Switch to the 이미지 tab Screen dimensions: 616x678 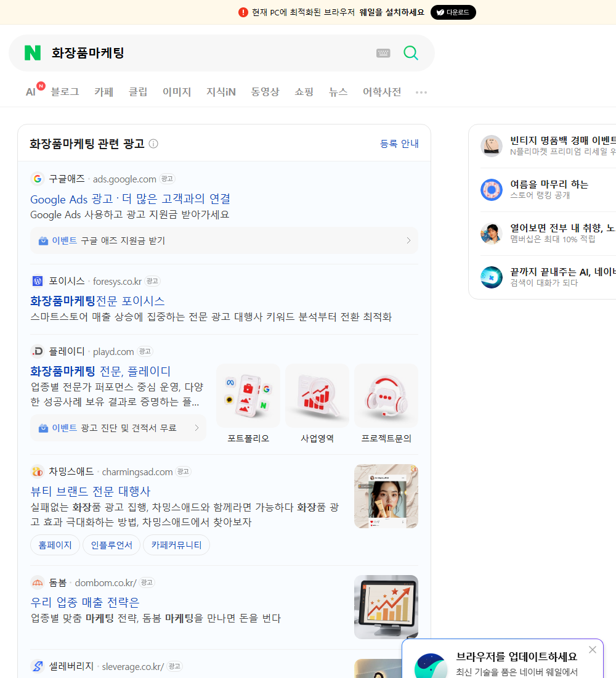click(x=177, y=92)
